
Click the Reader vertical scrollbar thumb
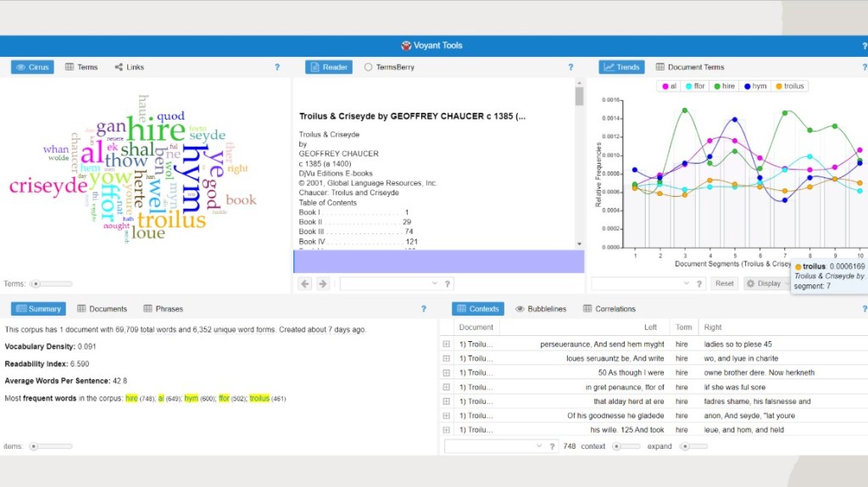click(x=580, y=95)
